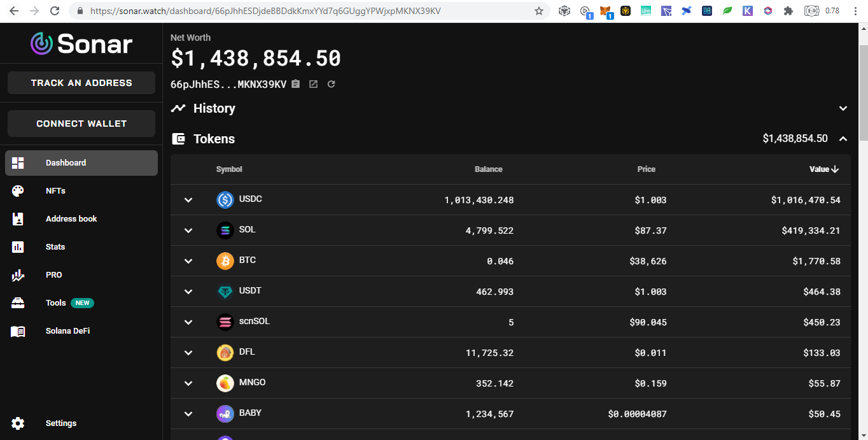The height and width of the screenshot is (440, 868).
Task: Expand the History section chevron
Action: click(843, 108)
